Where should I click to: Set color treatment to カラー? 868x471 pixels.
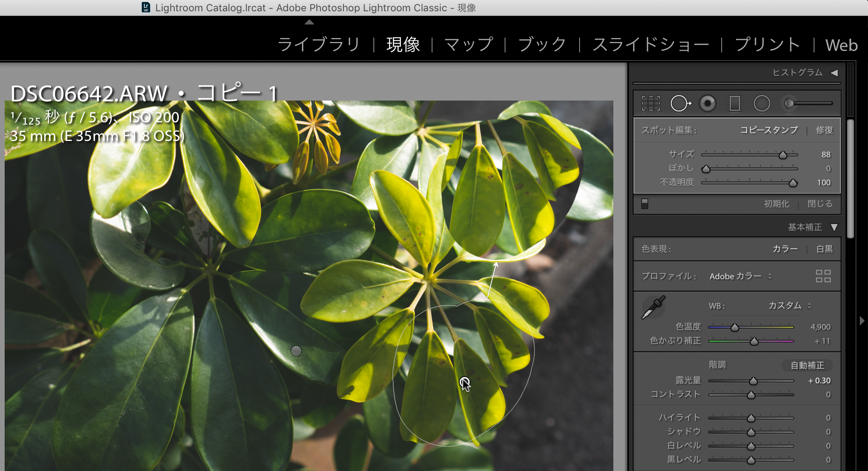click(785, 249)
